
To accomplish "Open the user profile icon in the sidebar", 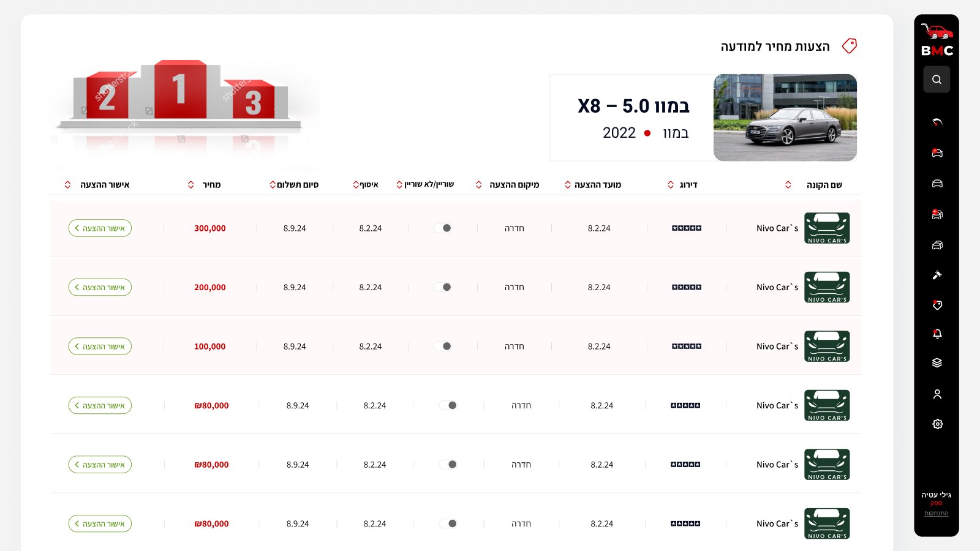I will (x=937, y=394).
